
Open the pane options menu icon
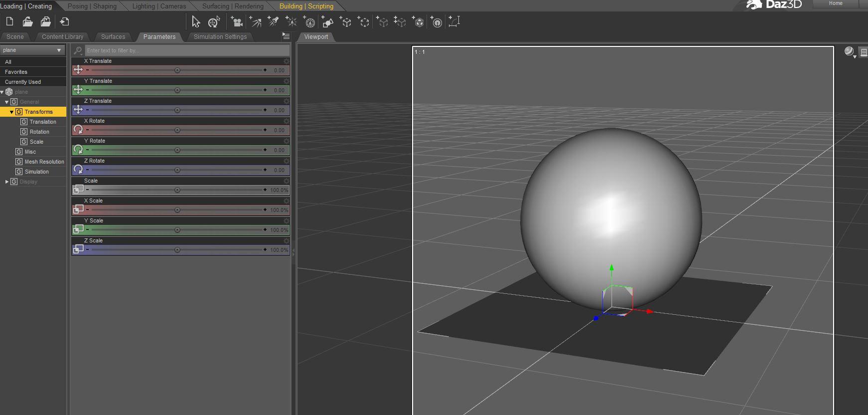[286, 36]
